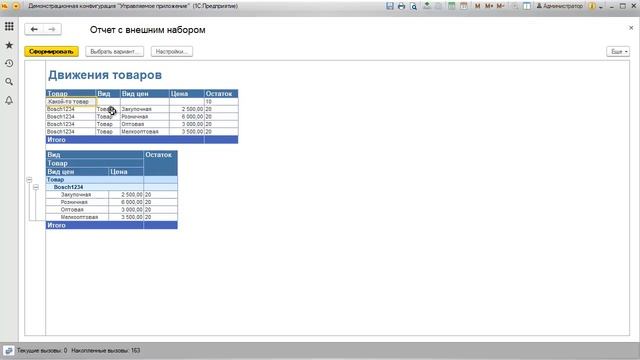640x360 pixels.
Task: Open the yellow info icon
Action: coord(592,6)
